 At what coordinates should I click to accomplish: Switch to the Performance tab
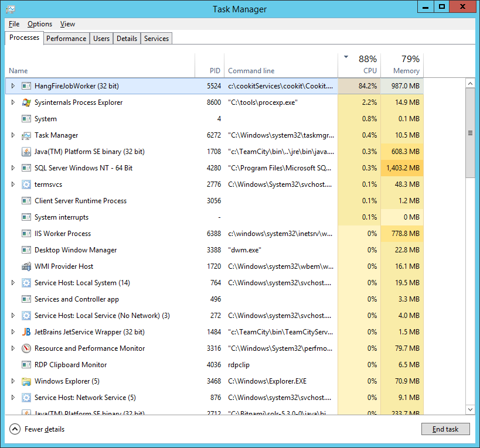(x=66, y=39)
